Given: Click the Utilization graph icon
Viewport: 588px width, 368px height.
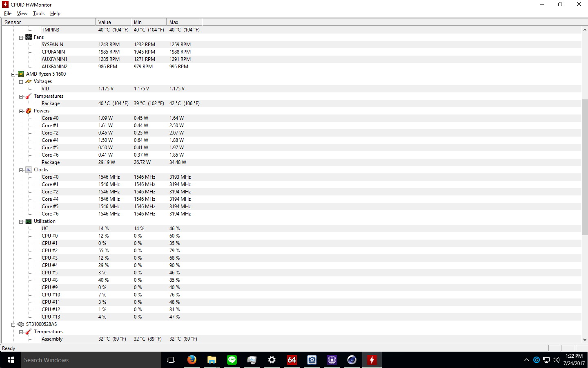Looking at the screenshot, I should (x=29, y=221).
